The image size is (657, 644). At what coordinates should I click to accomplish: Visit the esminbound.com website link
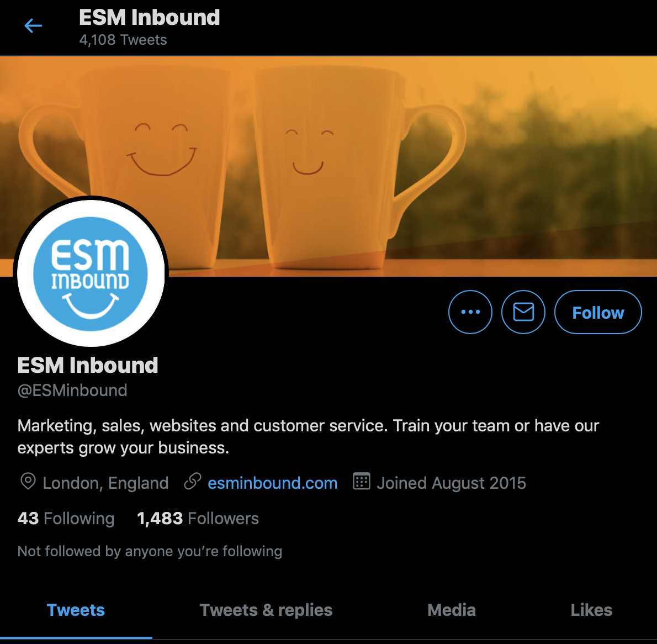click(x=272, y=483)
